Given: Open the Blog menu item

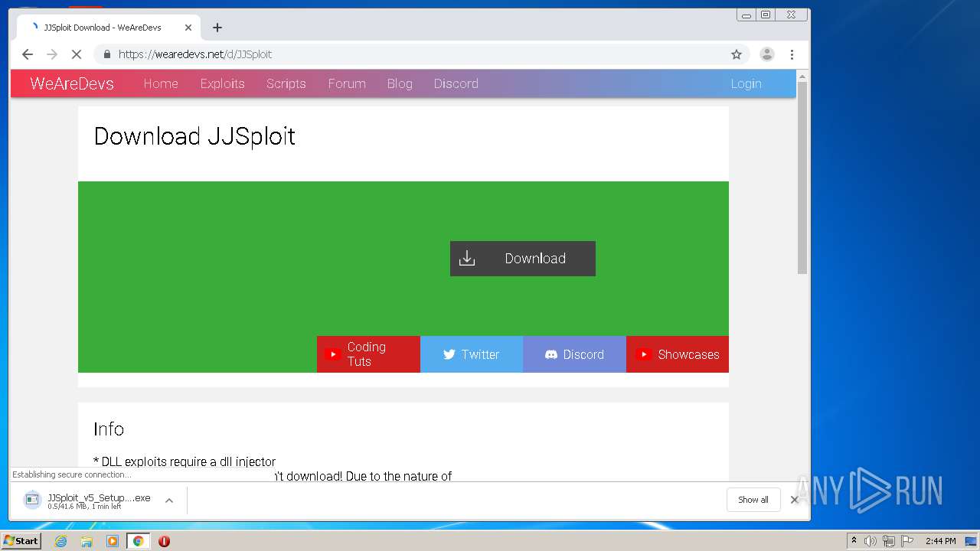Looking at the screenshot, I should [400, 83].
